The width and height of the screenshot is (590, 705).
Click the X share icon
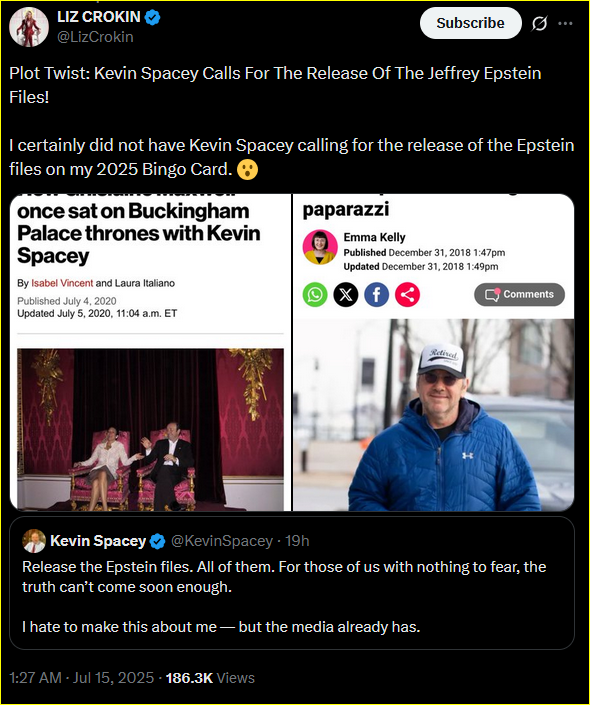(346, 295)
